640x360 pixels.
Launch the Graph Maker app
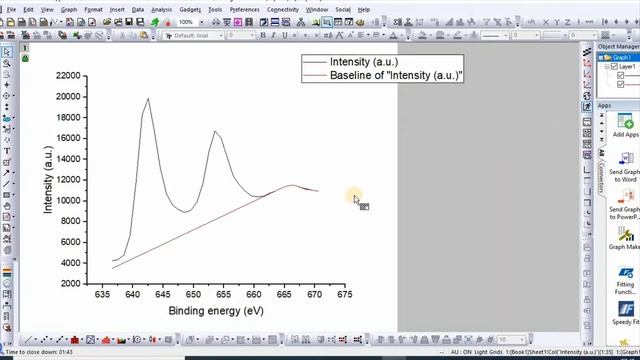tap(625, 238)
